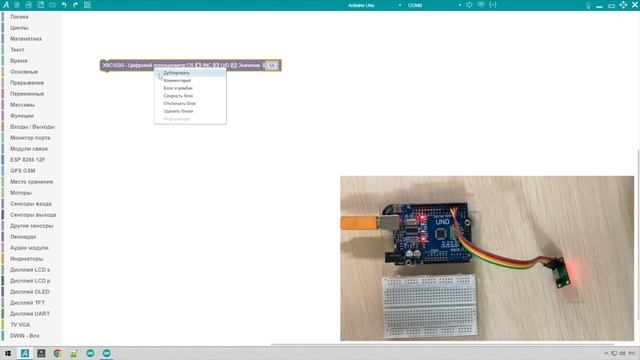640x360 pixels.
Task: Open Google Chrome from the taskbar
Action: point(57,353)
